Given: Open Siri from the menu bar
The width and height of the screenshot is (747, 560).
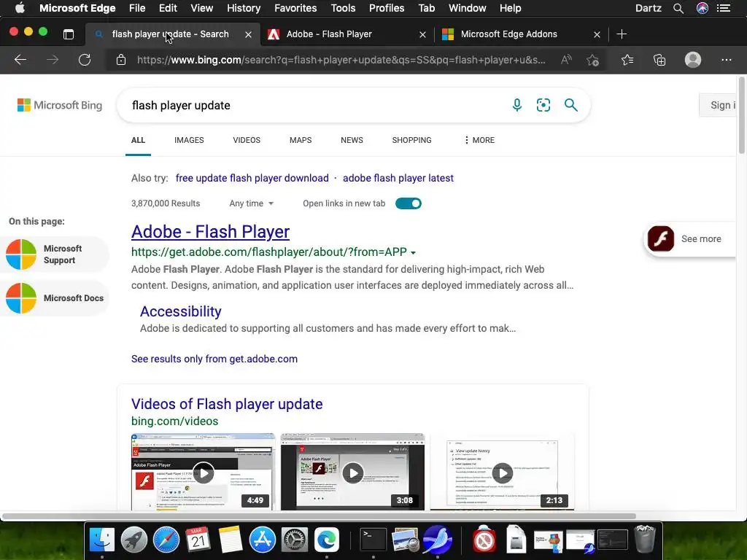Looking at the screenshot, I should [703, 8].
